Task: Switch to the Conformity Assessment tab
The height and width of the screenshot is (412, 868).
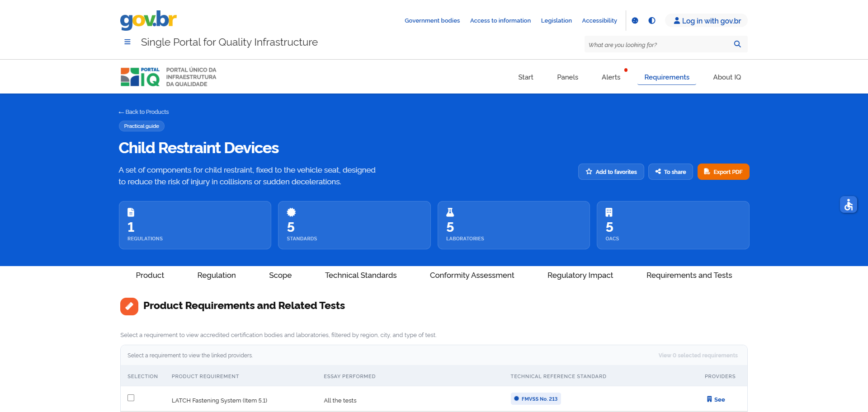Action: 472,275
